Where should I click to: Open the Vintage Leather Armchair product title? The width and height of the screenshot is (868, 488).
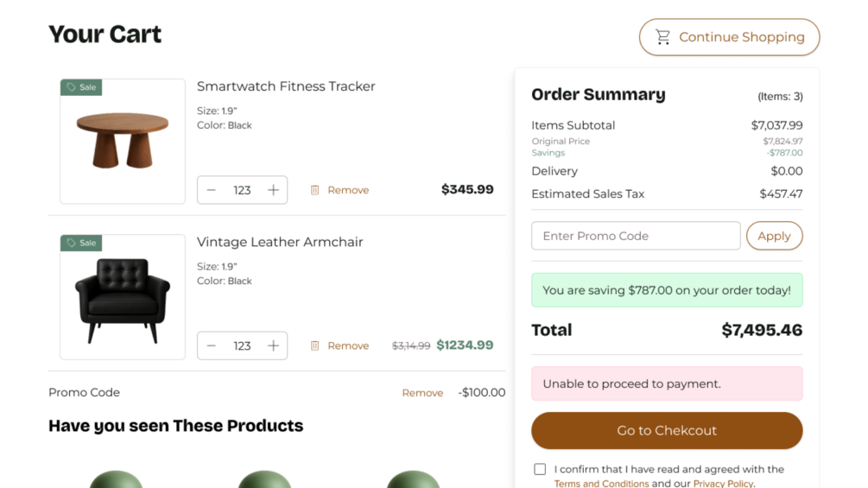click(x=280, y=242)
